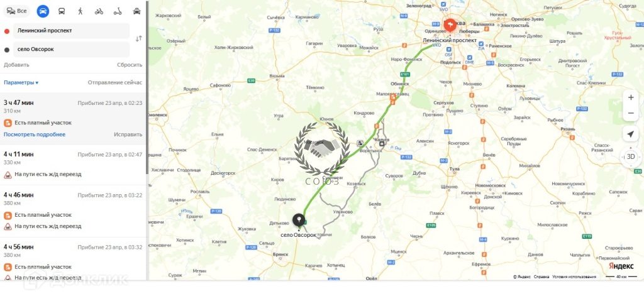Click Добавить to add a waypoint

tap(16, 65)
